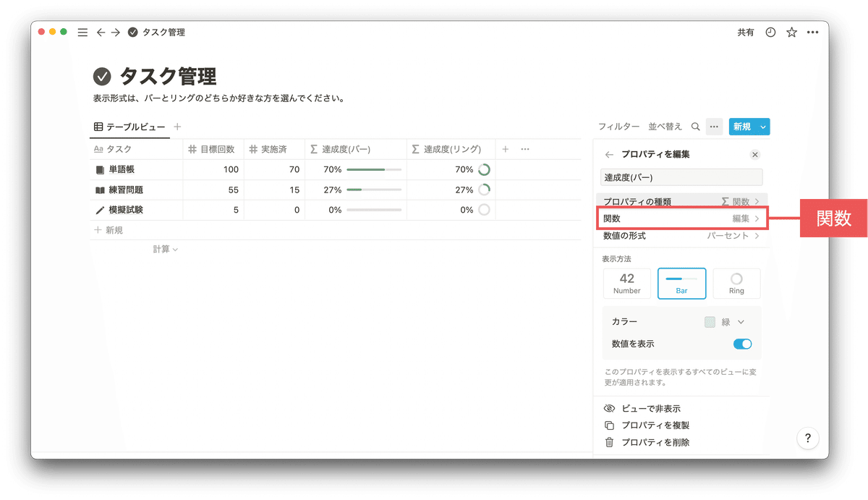Open the 達成度(バー) column header menu
The width and height of the screenshot is (868, 500).
click(356, 149)
